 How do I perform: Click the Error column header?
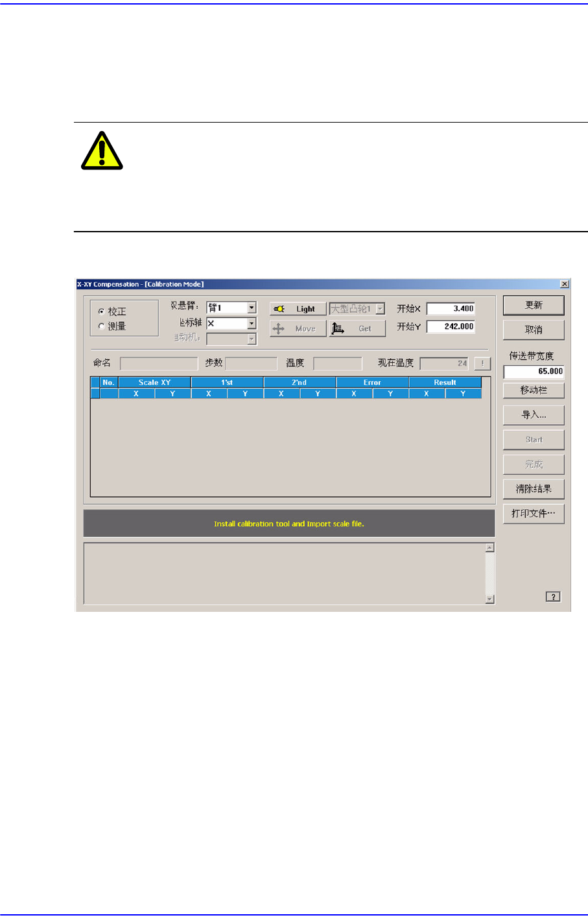pyautogui.click(x=372, y=382)
